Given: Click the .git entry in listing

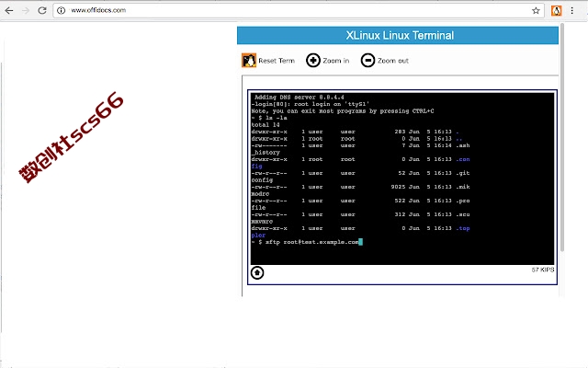Looking at the screenshot, I should [x=463, y=173].
